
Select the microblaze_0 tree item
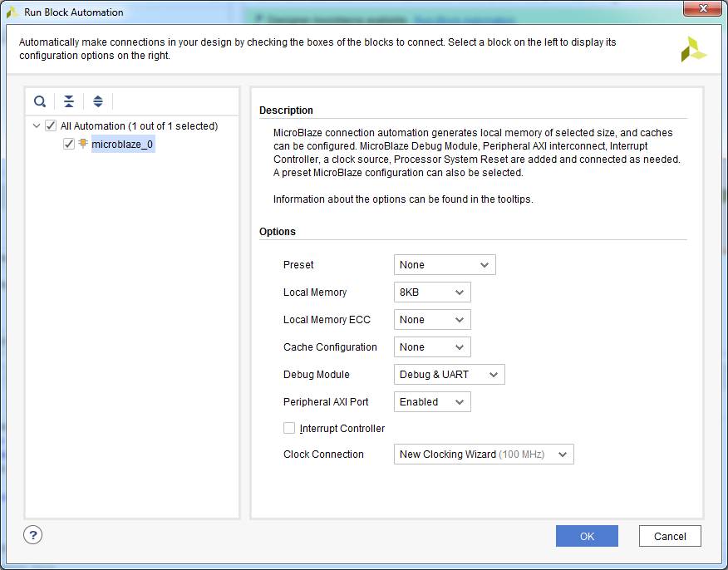(x=122, y=145)
